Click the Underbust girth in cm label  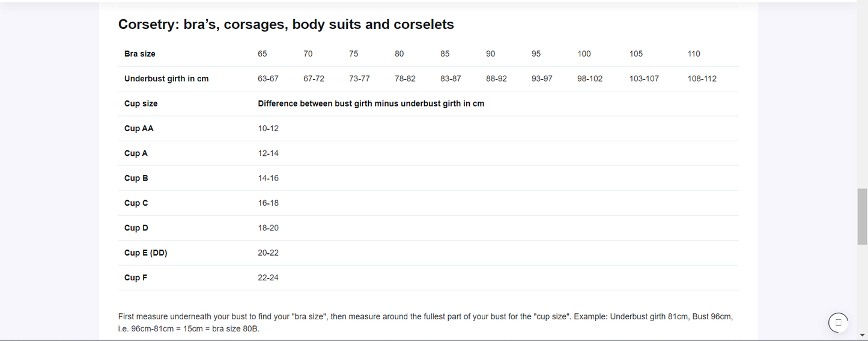tap(166, 79)
